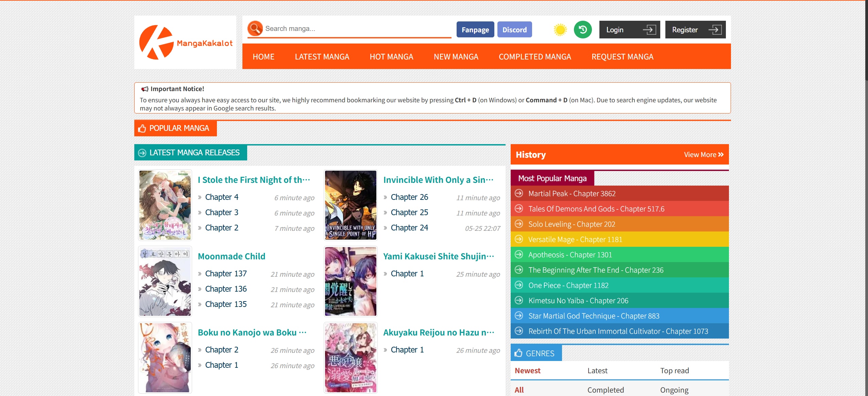Screen dimensions: 868x396
Task: Open Chapter 1 of Akuyaku Reijou no Hazu
Action: pos(407,350)
